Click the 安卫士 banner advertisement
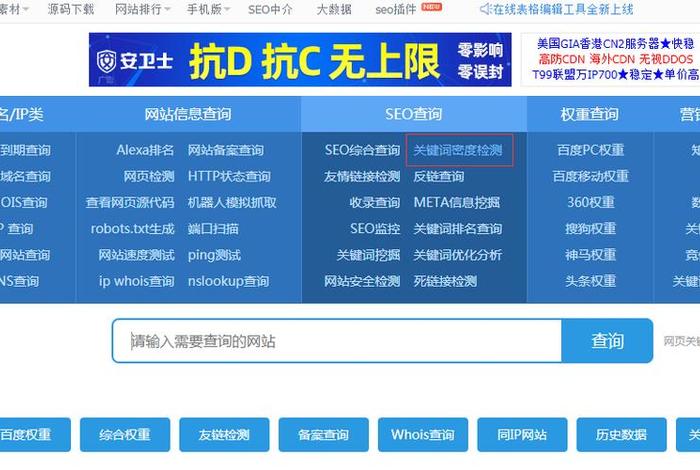 coord(300,59)
